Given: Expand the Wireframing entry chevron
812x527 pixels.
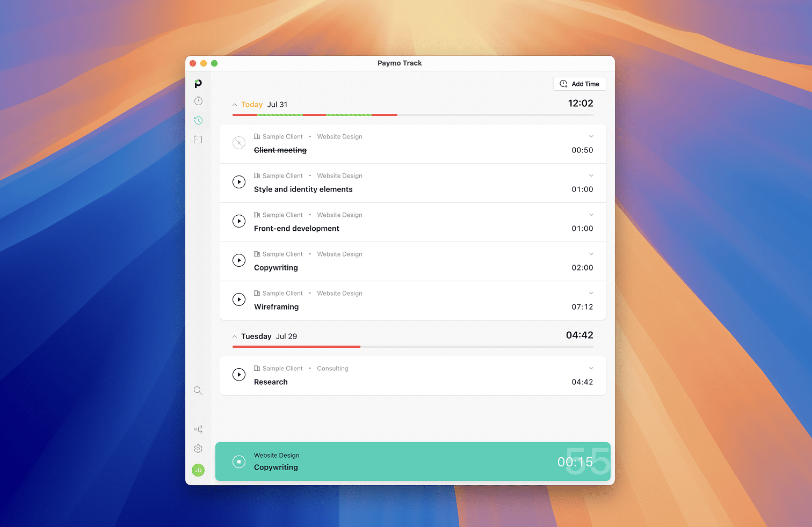Looking at the screenshot, I should point(591,293).
